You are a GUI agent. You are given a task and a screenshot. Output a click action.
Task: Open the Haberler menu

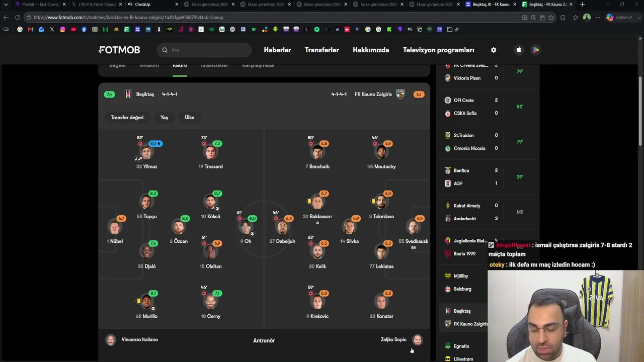277,50
